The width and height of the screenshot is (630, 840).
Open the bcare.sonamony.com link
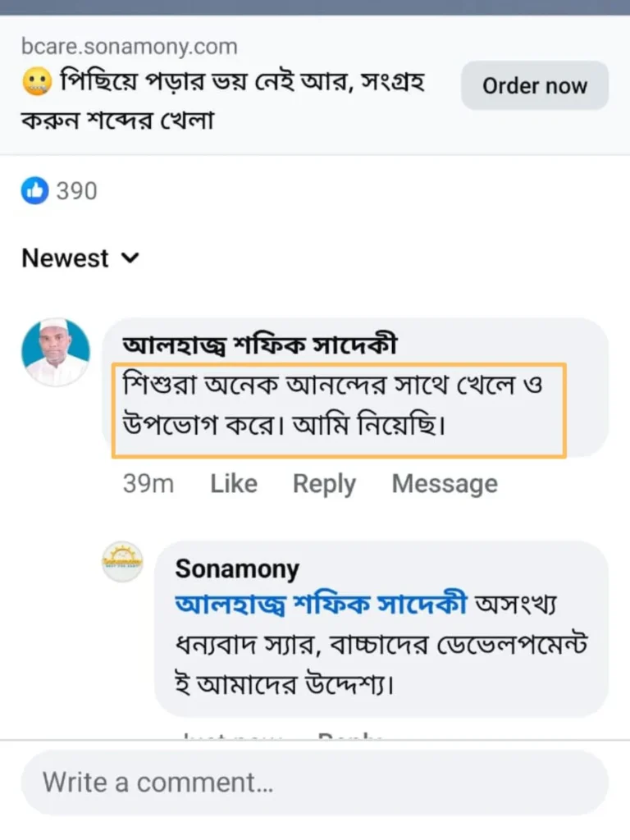point(129,47)
